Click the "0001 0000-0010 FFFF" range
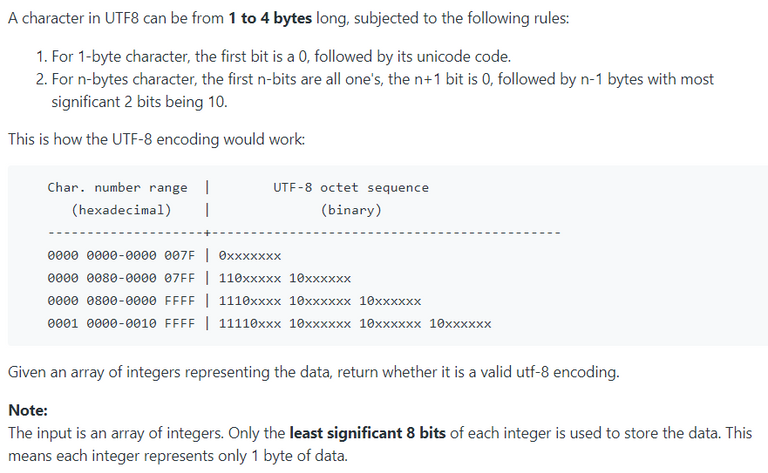Viewport: 768px width, 473px height. point(121,324)
